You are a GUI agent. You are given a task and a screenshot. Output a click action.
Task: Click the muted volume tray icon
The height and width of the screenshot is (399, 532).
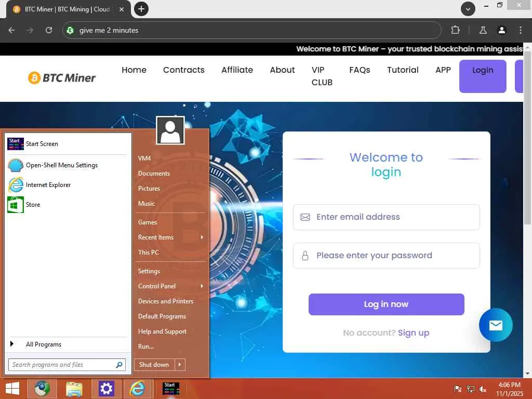(x=483, y=389)
